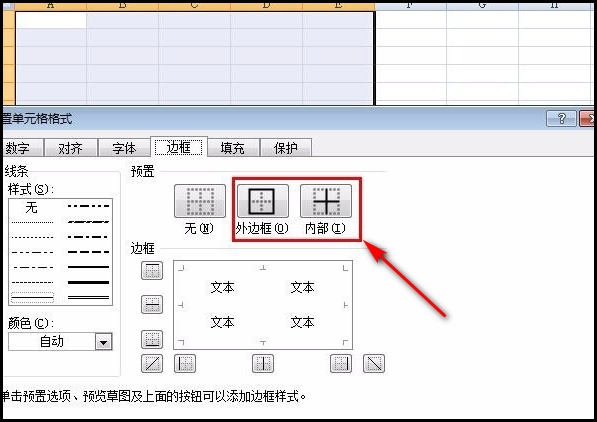The height and width of the screenshot is (422, 597).
Task: Select the 无 line style option
Action: coord(32,208)
